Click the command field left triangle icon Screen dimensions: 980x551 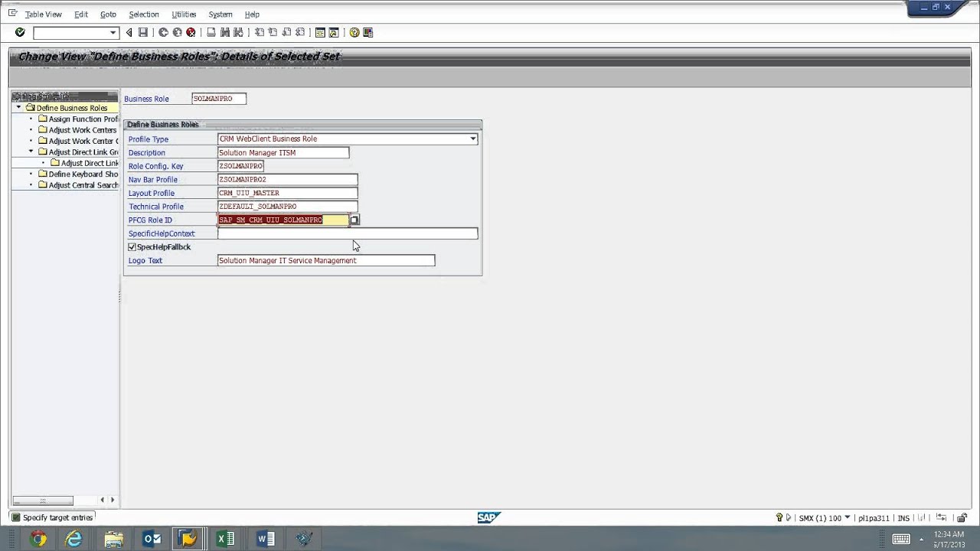pos(129,32)
